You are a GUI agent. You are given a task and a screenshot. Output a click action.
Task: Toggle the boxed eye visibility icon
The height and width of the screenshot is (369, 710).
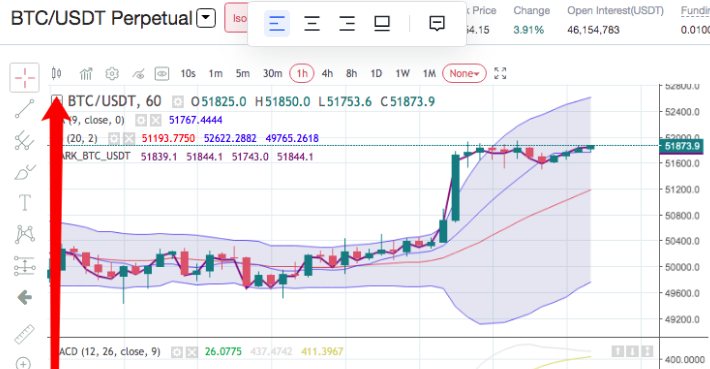tap(162, 73)
